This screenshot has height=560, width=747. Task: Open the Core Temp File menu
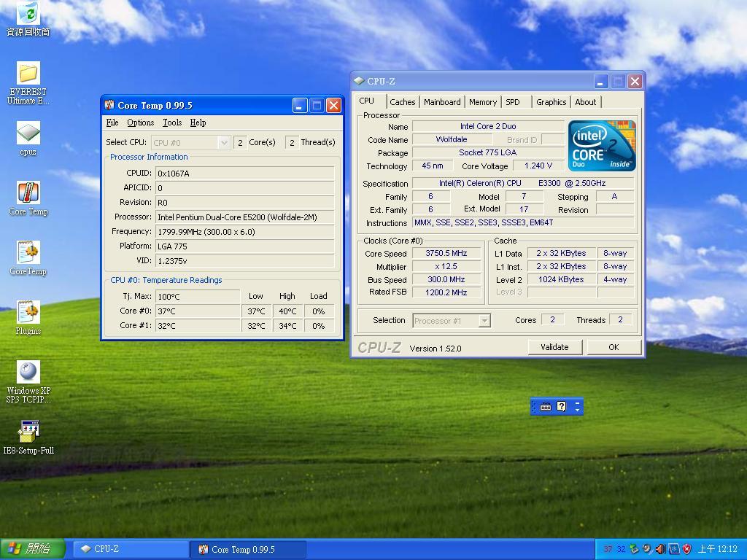[112, 122]
